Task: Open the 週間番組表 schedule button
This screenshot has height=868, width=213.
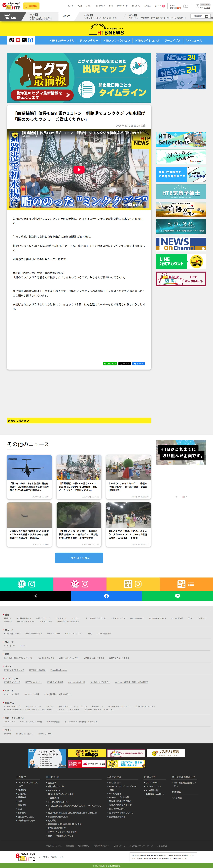Action: click(201, 16)
